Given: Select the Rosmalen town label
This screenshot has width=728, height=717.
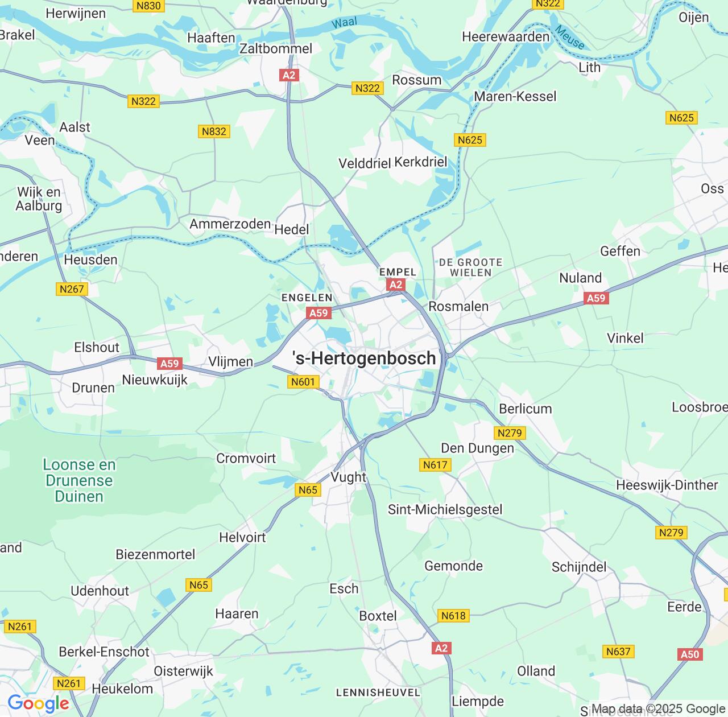Looking at the screenshot, I should click(x=458, y=306).
